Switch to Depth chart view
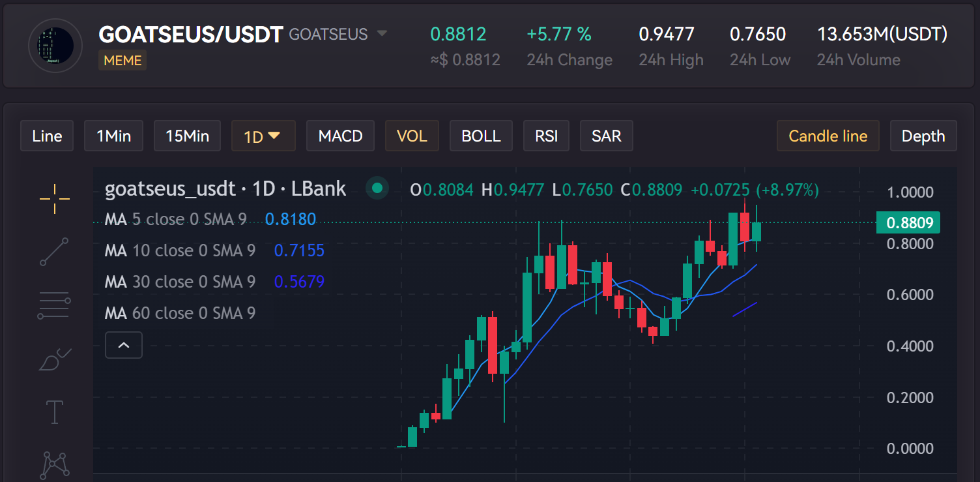980x482 pixels. 923,136
